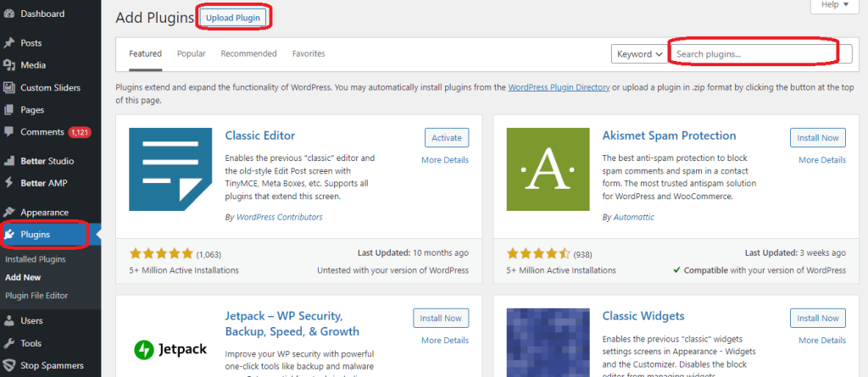Open More Details for Akismet
Screen dimensions: 868x377
[x=822, y=160]
